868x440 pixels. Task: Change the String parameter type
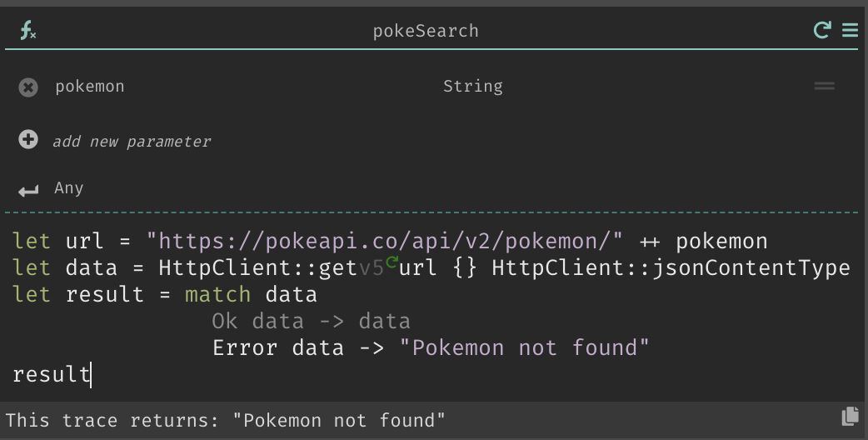coord(473,87)
